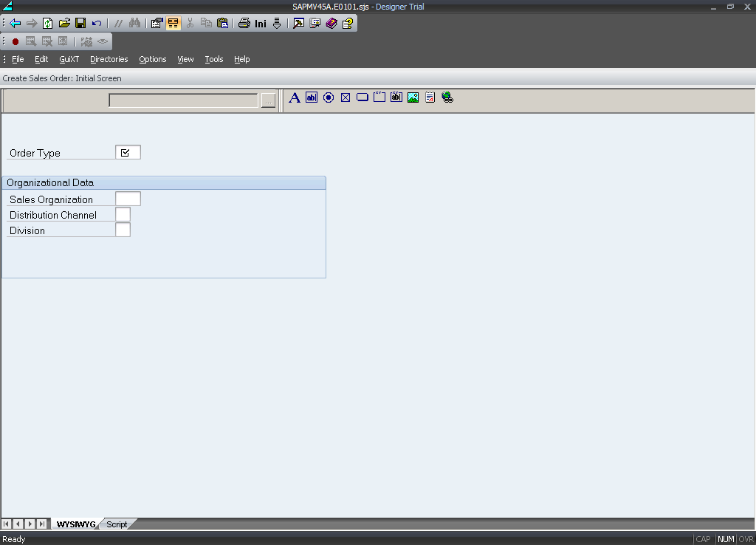This screenshot has height=545, width=756.
Task: Select the text label tool (letter A)
Action: click(294, 97)
